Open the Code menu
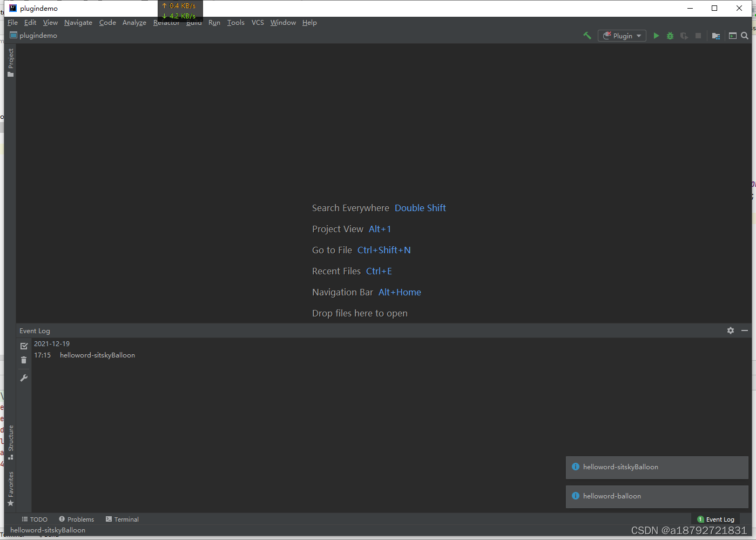The image size is (756, 540). 107,23
